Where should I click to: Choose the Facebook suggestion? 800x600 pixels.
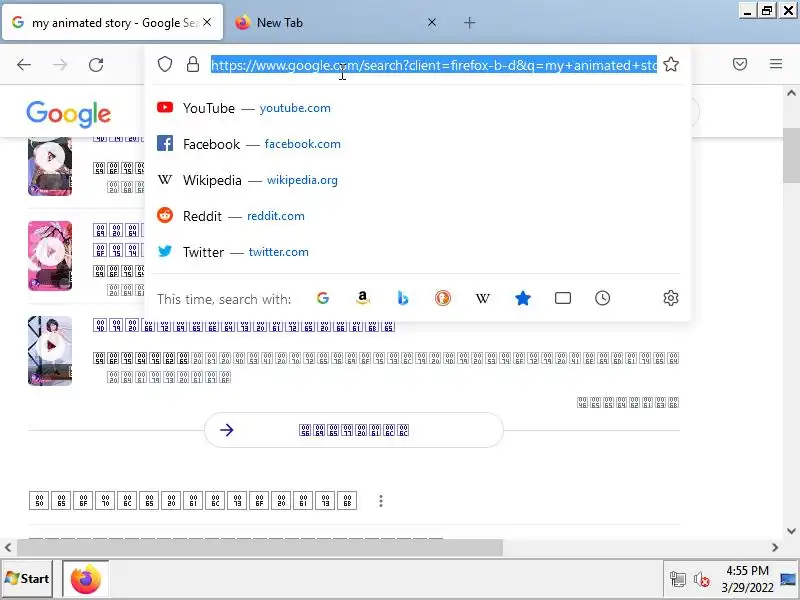(418, 144)
